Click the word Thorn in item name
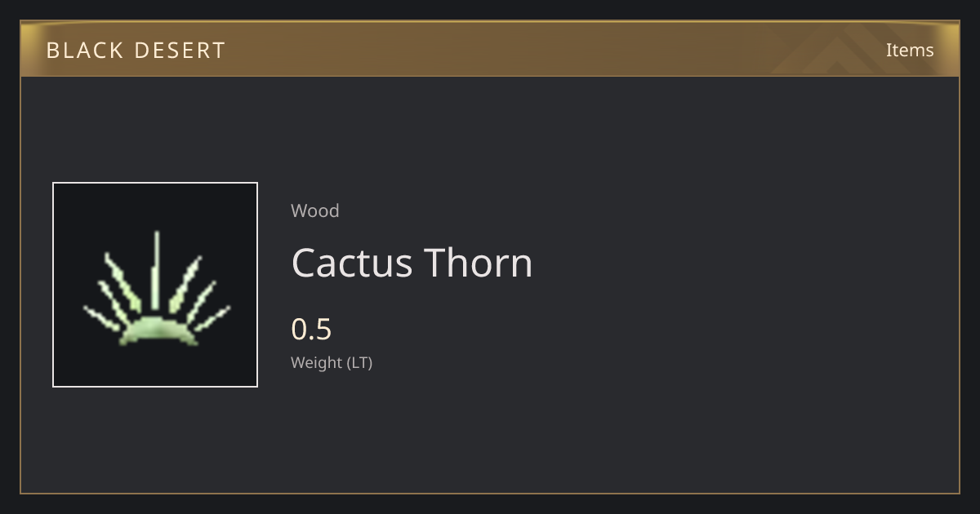Image resolution: width=980 pixels, height=514 pixels. (x=479, y=263)
